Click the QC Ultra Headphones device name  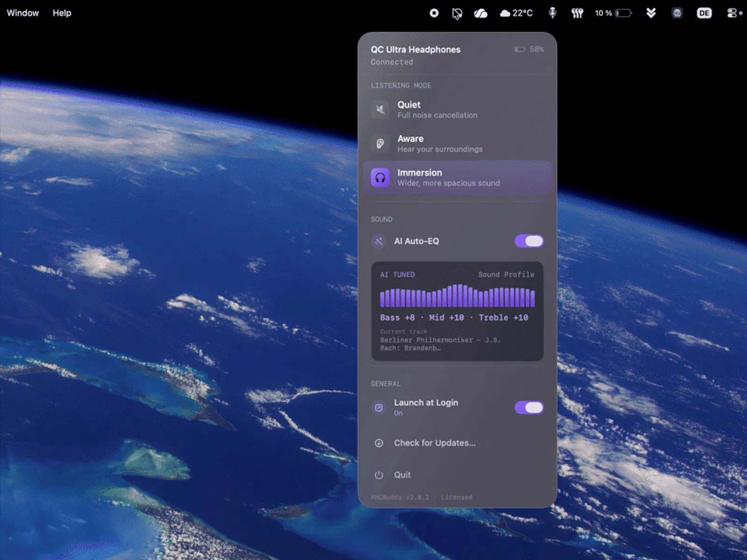[x=416, y=49]
